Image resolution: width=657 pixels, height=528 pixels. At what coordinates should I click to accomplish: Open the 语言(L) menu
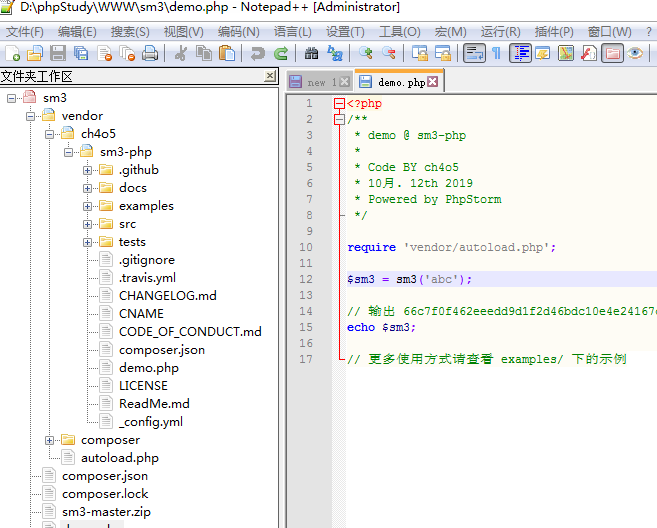point(292,32)
